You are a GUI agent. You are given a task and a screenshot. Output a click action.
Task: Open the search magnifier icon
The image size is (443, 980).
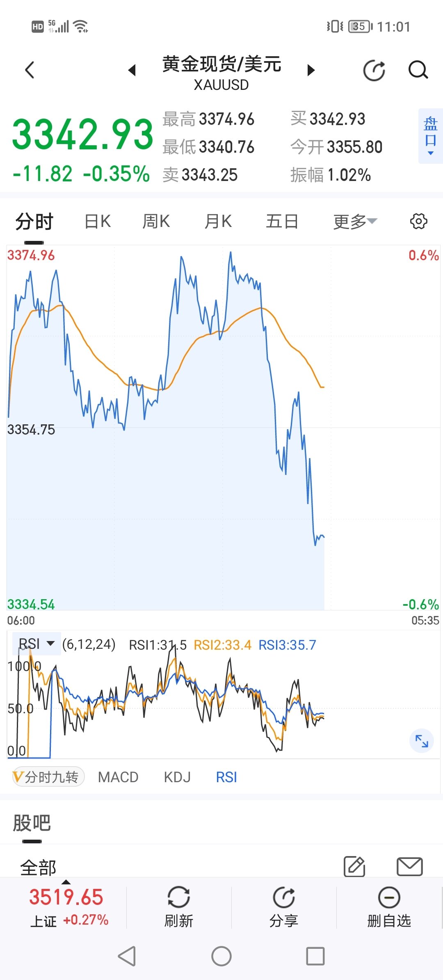[418, 70]
